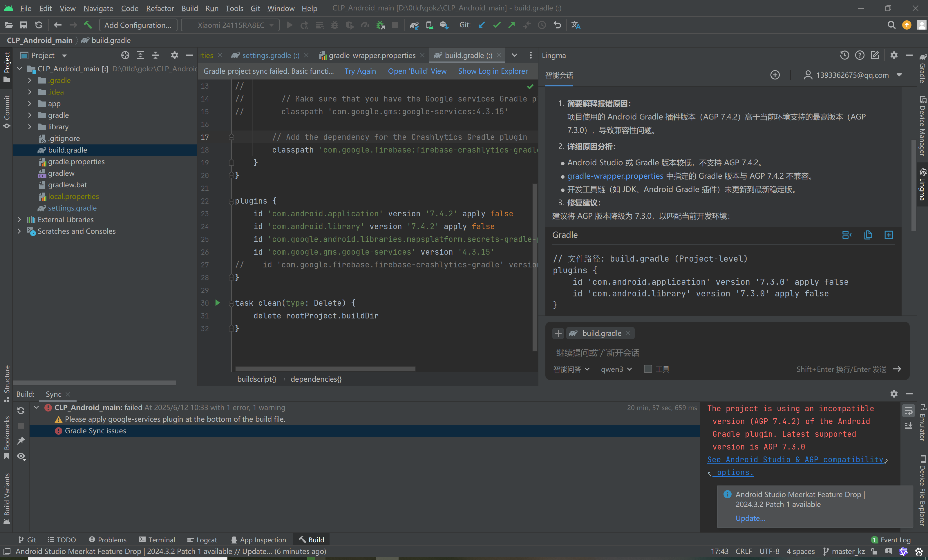Open the Lingma panel settings gear
Image resolution: width=928 pixels, height=560 pixels.
tap(894, 55)
